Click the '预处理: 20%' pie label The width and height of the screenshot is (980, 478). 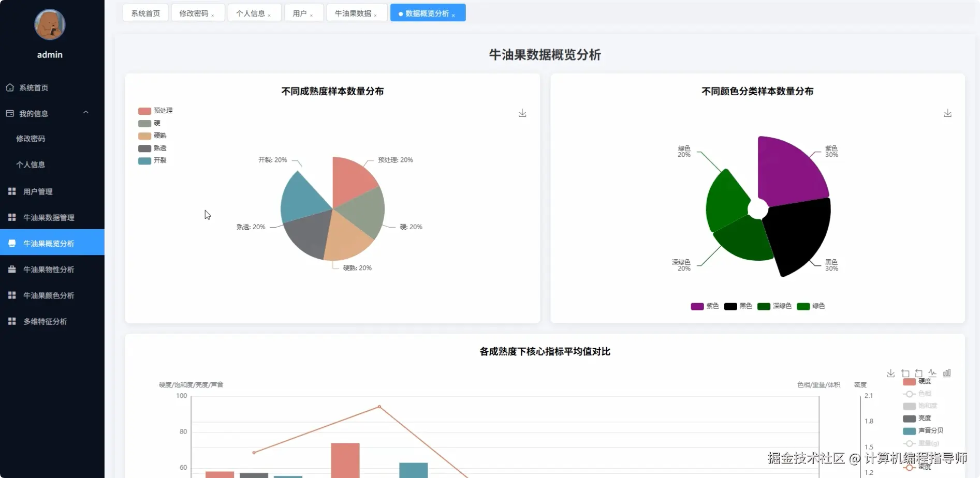pyautogui.click(x=396, y=160)
